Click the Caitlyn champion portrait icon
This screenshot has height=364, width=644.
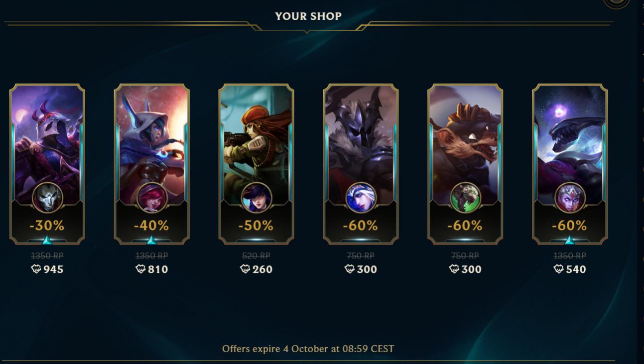tap(257, 198)
